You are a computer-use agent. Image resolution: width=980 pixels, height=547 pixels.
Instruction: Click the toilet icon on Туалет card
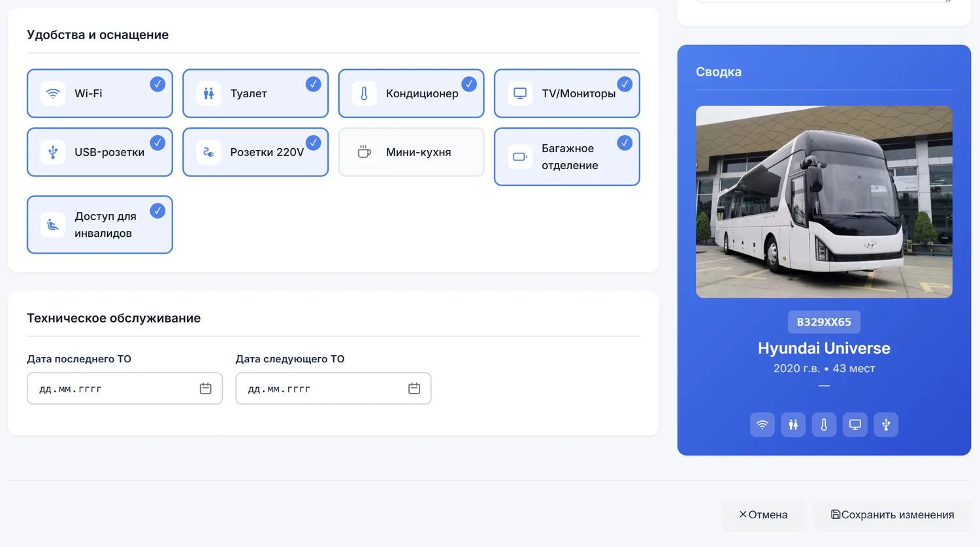tap(208, 93)
